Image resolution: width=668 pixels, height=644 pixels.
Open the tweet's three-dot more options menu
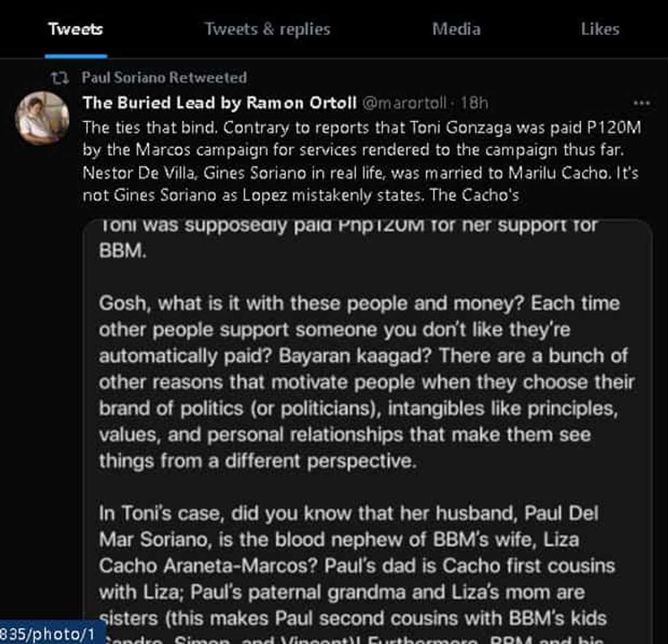(x=641, y=103)
